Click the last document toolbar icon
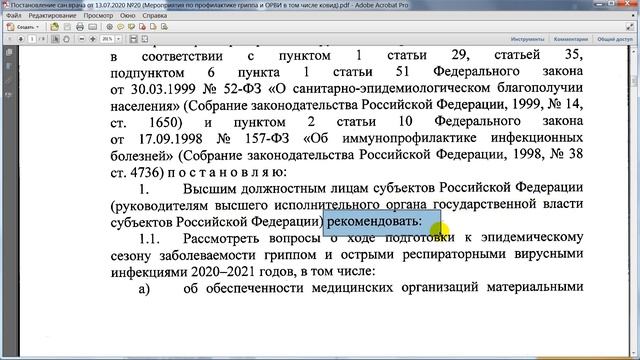 click(164, 27)
